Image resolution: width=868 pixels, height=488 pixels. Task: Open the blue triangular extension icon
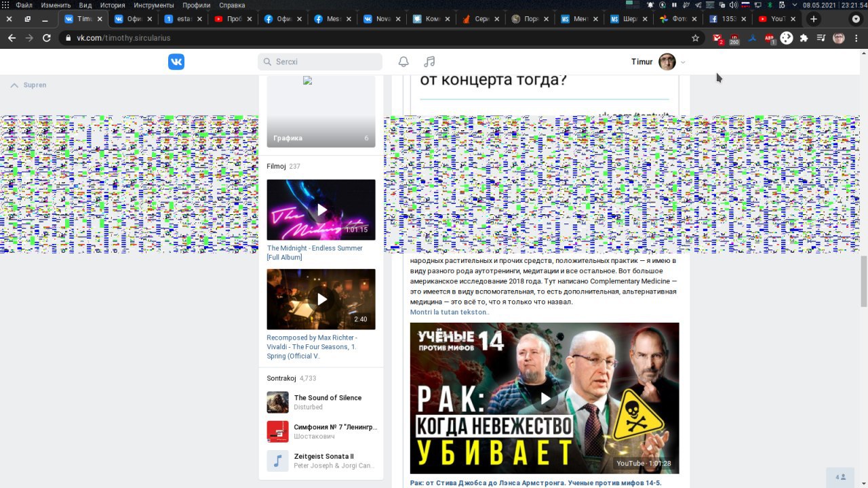click(752, 38)
